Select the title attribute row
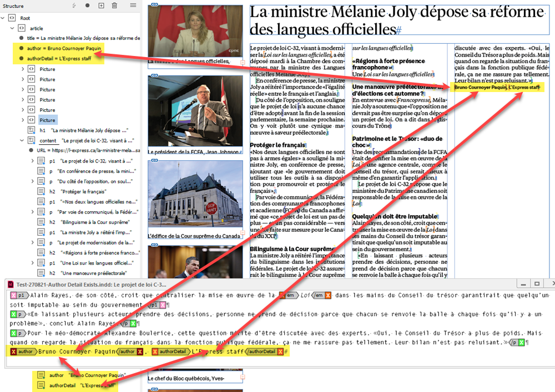 (x=84, y=38)
